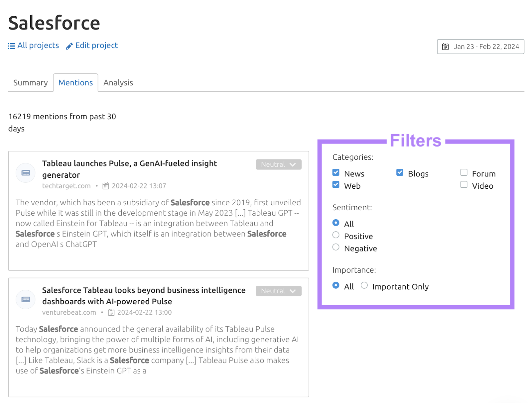Open article Salesforce Tableau looks beyond business intelligence dashboards
The height and width of the screenshot is (403, 532).
[x=144, y=296]
